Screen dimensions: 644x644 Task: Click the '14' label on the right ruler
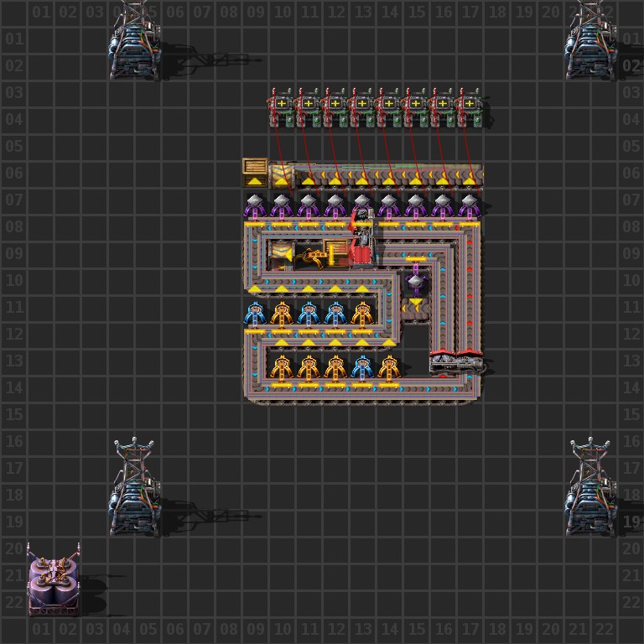coord(631,387)
